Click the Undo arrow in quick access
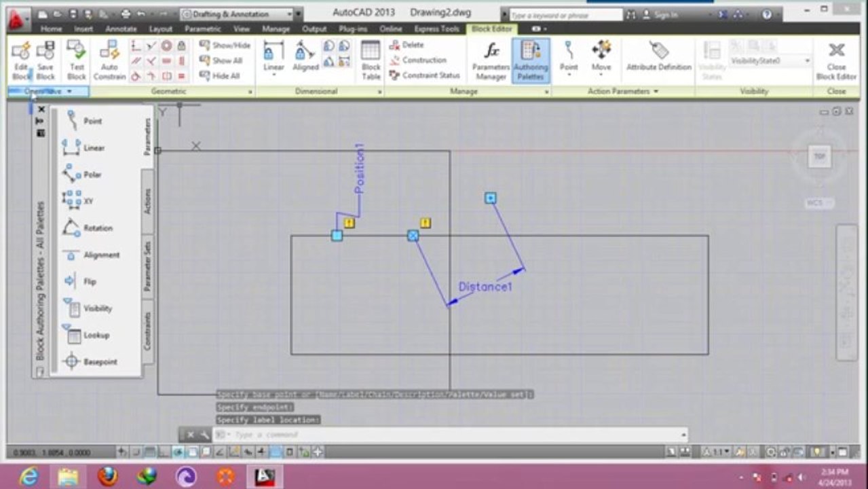The width and height of the screenshot is (868, 489). [x=141, y=14]
